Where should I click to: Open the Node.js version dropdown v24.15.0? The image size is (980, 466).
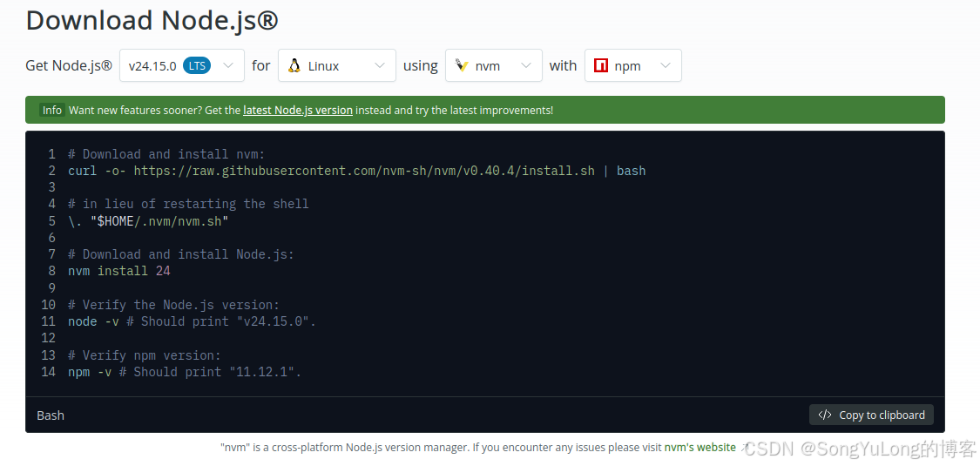[x=182, y=65]
